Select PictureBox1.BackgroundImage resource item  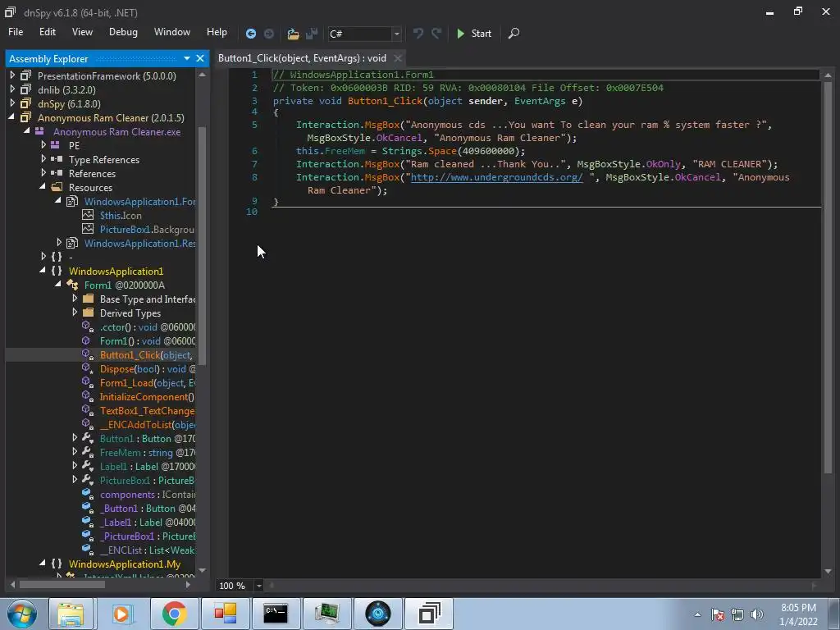pos(147,230)
